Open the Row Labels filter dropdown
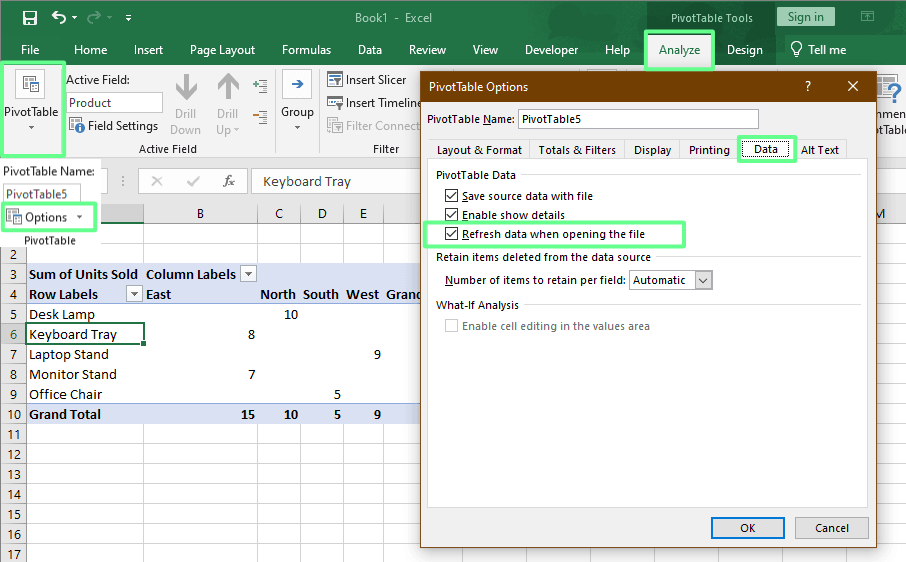Screen dimensions: 906x562 [134, 294]
